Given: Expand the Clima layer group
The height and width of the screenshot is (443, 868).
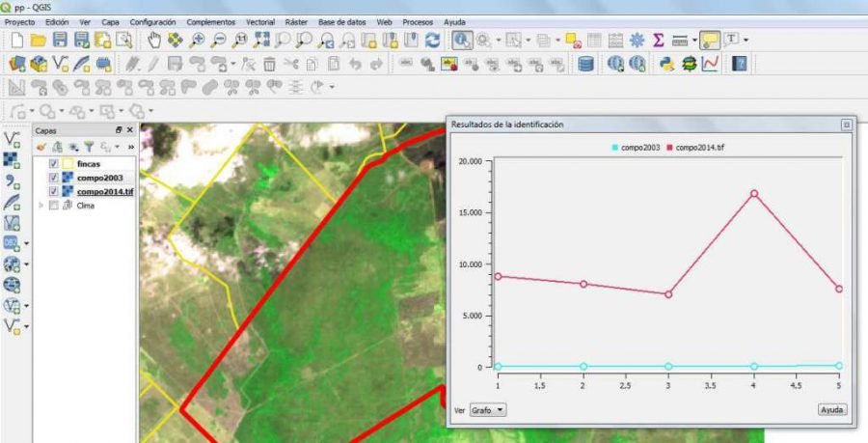Looking at the screenshot, I should 41,205.
